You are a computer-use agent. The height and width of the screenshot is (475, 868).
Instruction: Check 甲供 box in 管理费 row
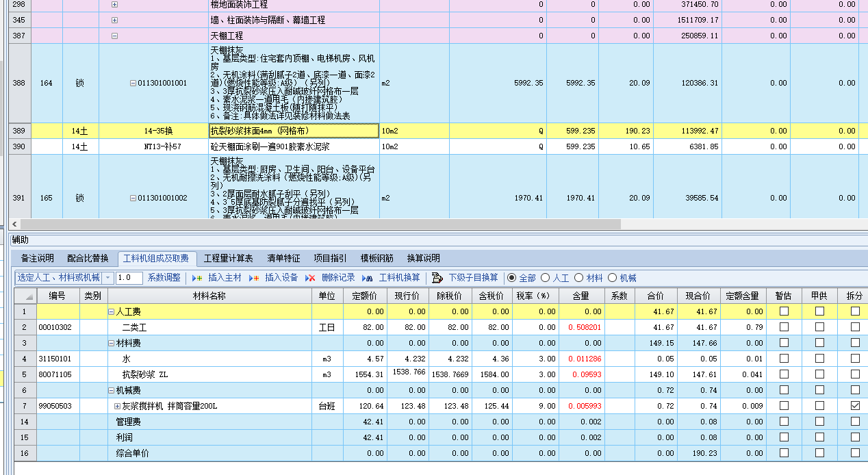coord(819,422)
